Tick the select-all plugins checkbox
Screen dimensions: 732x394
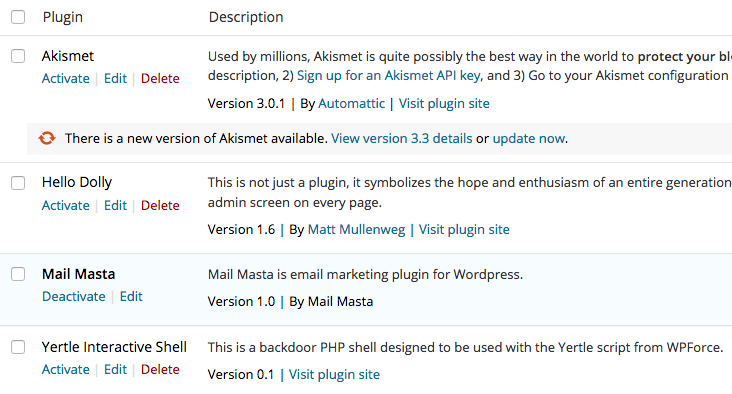pyautogui.click(x=18, y=17)
